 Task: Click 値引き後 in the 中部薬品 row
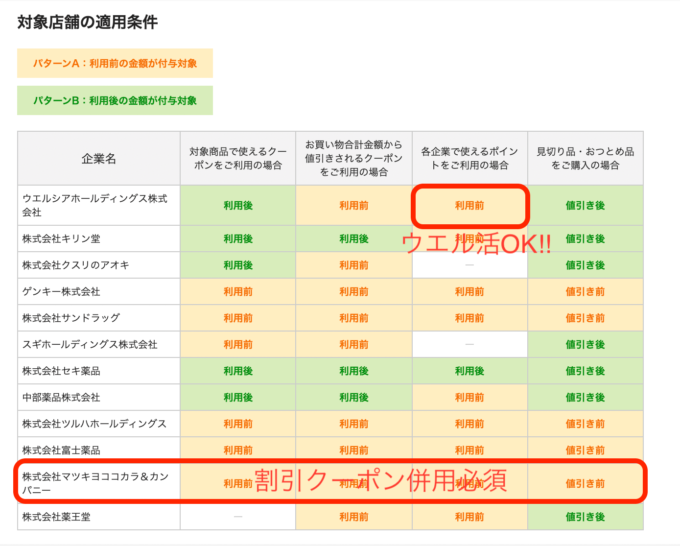(585, 397)
